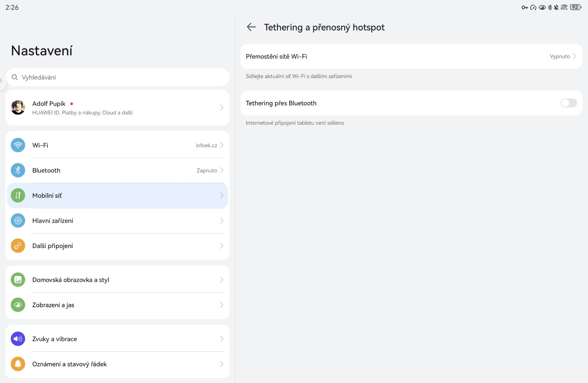
Task: Click the orange Další připojení link icon
Action: tap(18, 246)
